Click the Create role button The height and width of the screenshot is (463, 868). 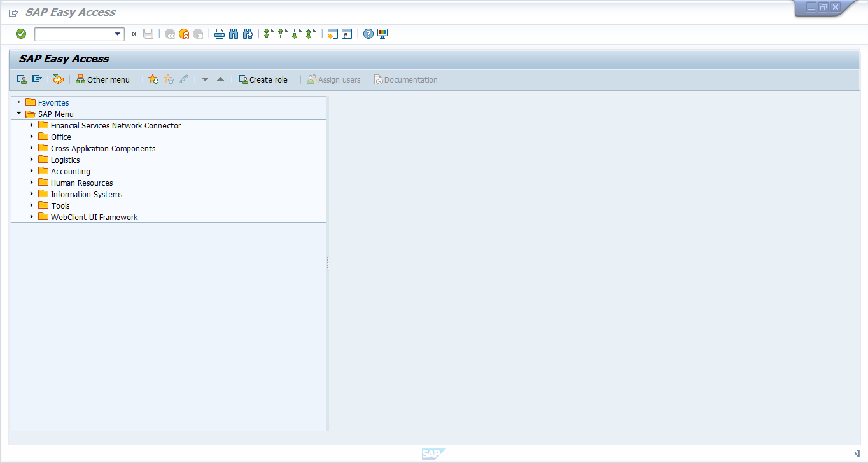pos(263,79)
